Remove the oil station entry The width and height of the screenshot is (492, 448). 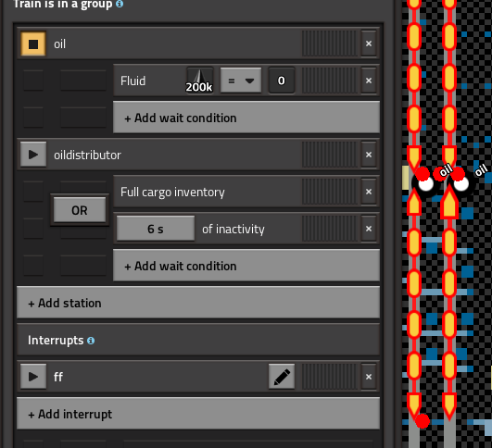(369, 44)
